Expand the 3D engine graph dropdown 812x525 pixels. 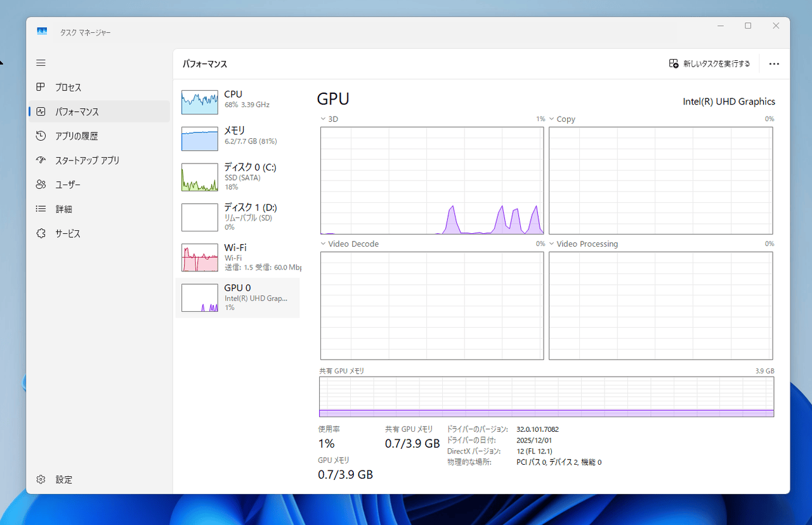coord(324,119)
